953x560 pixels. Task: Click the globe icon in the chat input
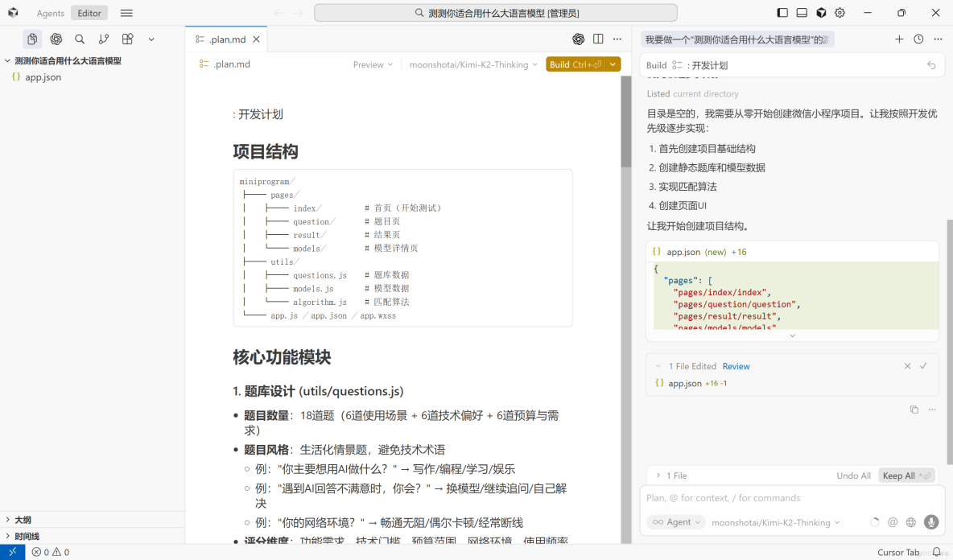click(912, 522)
